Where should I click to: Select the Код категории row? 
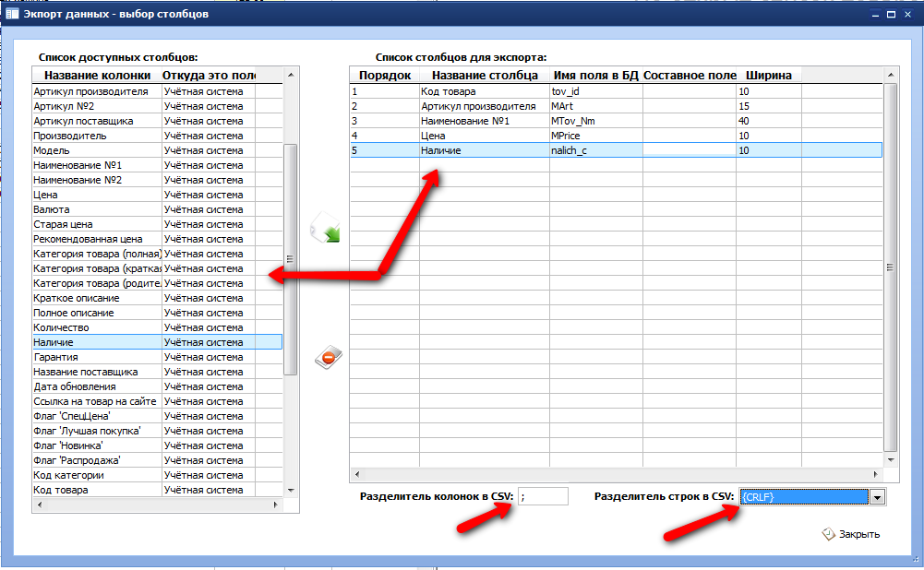157,475
